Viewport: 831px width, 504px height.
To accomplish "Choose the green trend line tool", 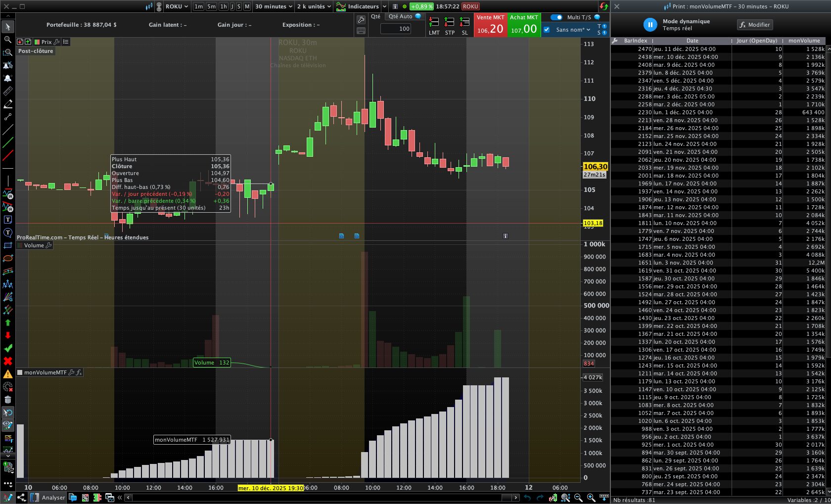I will click(x=7, y=143).
